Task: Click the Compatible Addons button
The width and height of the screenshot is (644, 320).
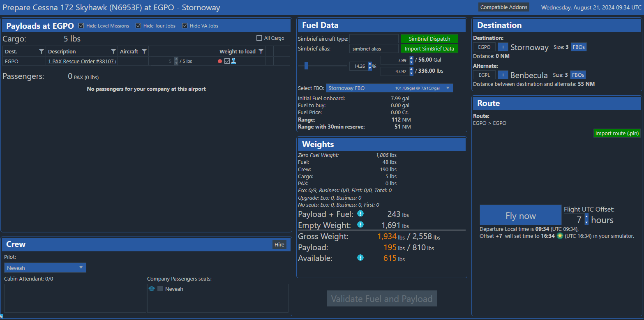Action: pyautogui.click(x=503, y=7)
